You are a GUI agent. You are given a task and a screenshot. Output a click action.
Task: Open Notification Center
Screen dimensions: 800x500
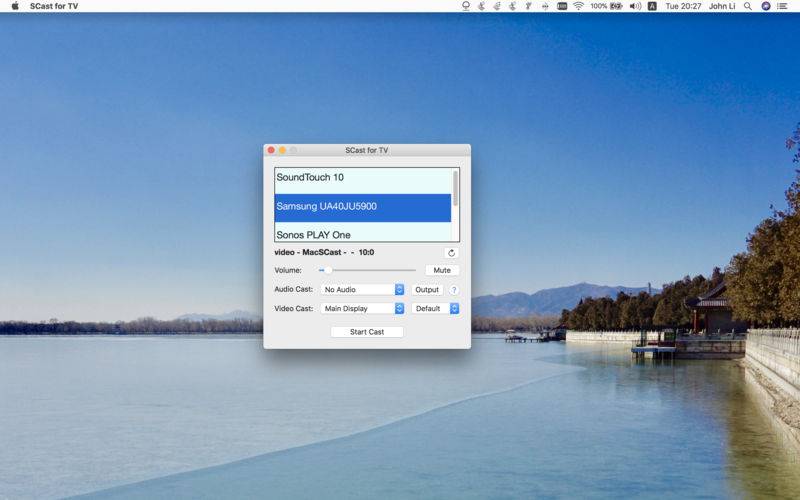(x=782, y=6)
